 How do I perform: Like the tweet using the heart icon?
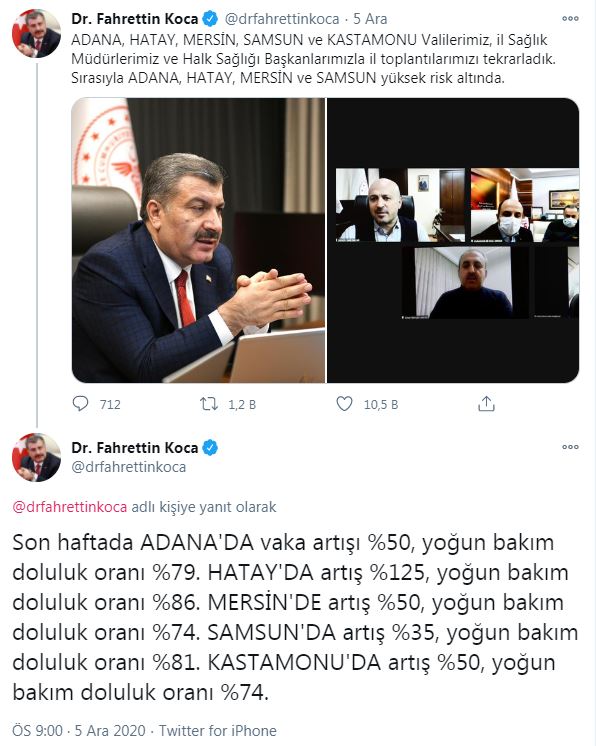[x=344, y=404]
